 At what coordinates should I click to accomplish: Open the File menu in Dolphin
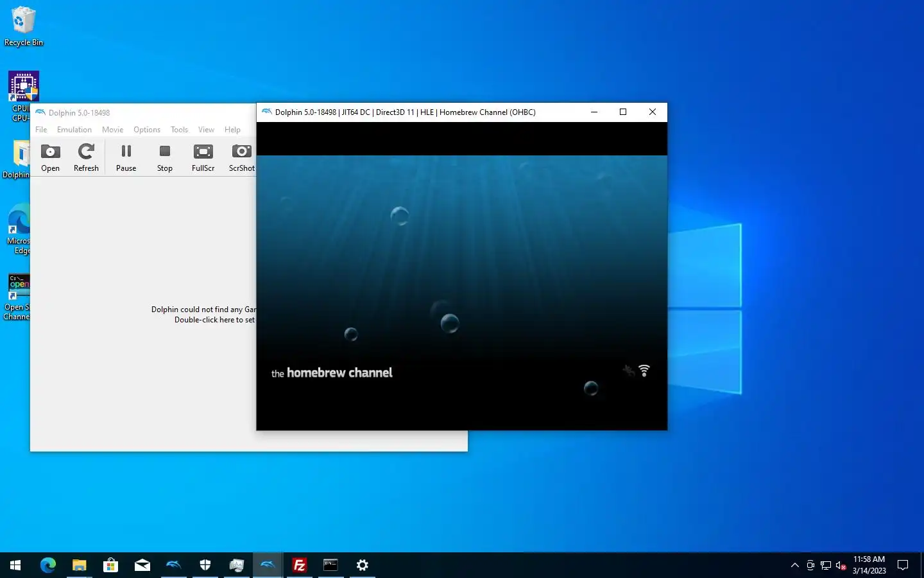tap(41, 130)
